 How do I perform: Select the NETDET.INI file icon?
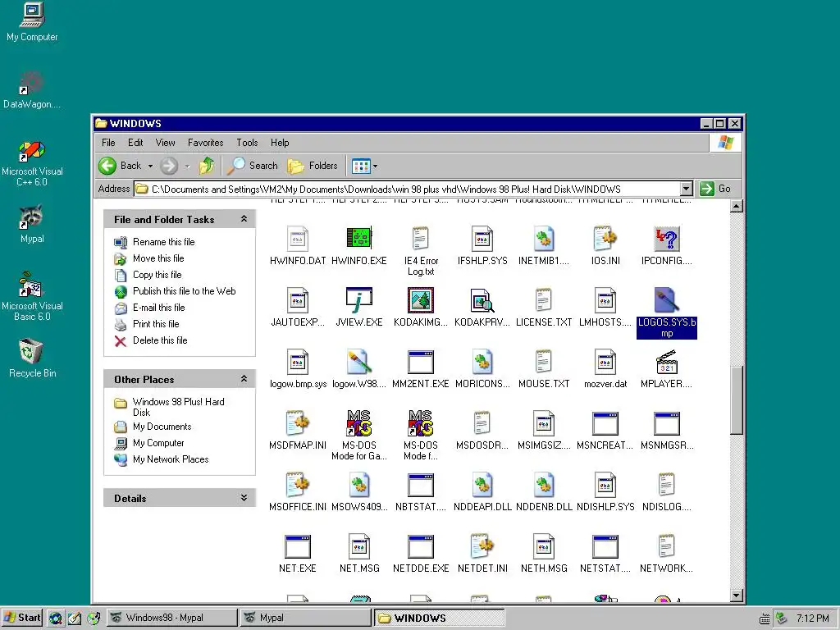482,546
